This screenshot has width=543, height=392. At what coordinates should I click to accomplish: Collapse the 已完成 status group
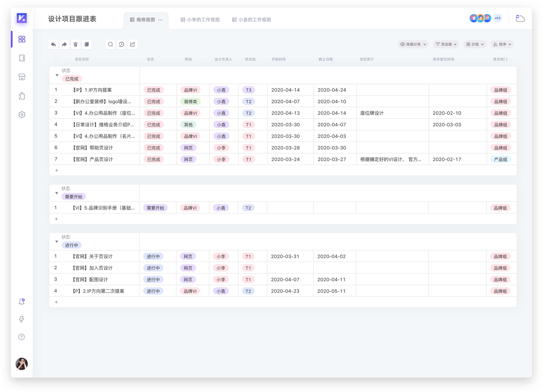point(57,75)
